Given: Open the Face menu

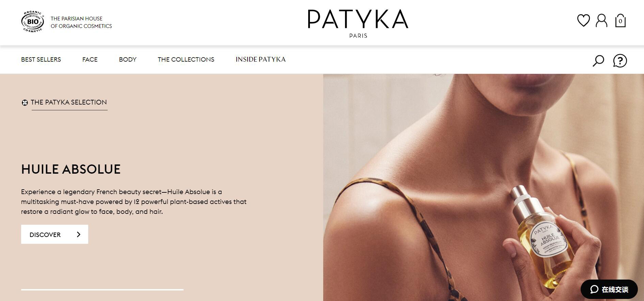Looking at the screenshot, I should pyautogui.click(x=90, y=59).
